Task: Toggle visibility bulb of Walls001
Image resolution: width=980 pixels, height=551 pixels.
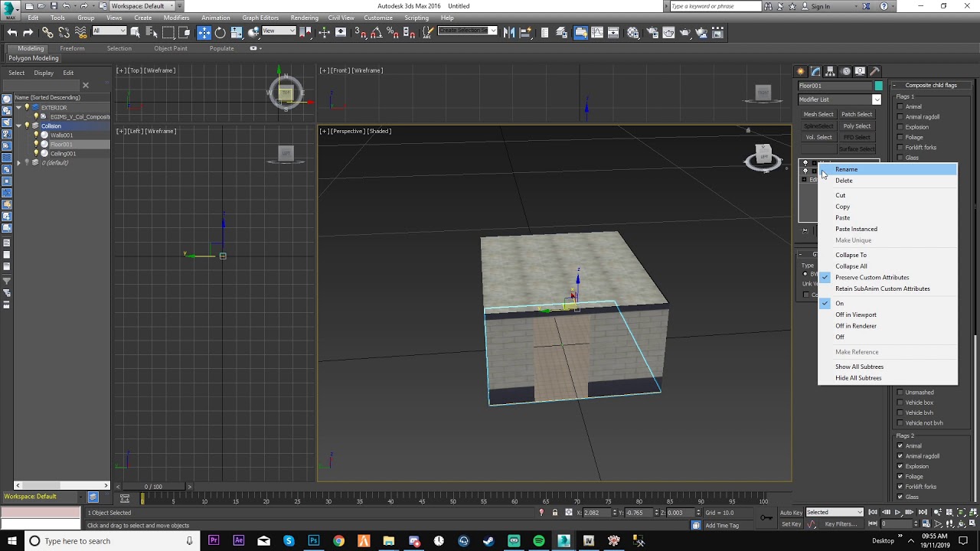Action: pyautogui.click(x=36, y=135)
